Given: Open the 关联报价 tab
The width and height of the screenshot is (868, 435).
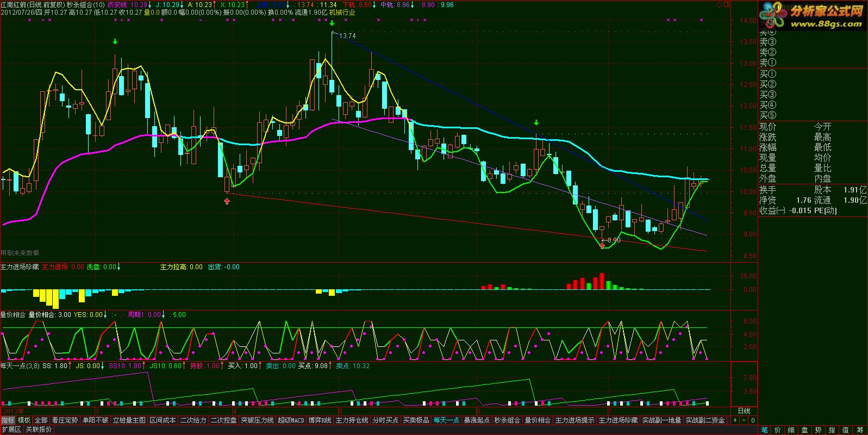Looking at the screenshot, I should 39,430.
